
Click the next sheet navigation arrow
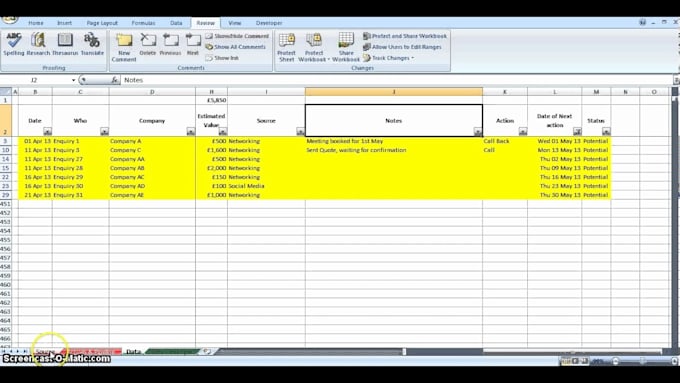(18, 351)
